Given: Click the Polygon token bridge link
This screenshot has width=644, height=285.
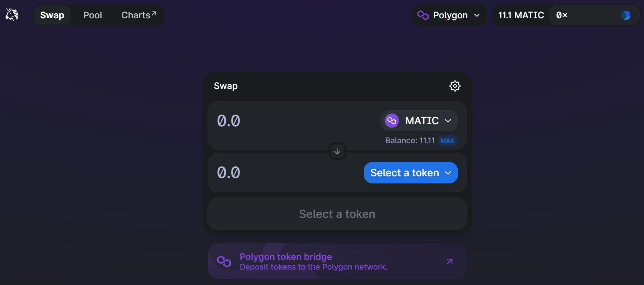Looking at the screenshot, I should pyautogui.click(x=285, y=257).
